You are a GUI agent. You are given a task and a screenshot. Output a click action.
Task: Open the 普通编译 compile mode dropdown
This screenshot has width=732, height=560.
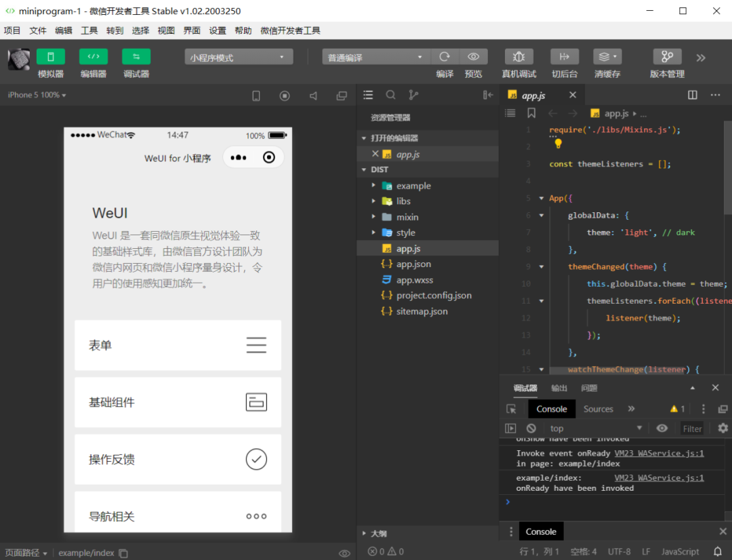click(376, 57)
